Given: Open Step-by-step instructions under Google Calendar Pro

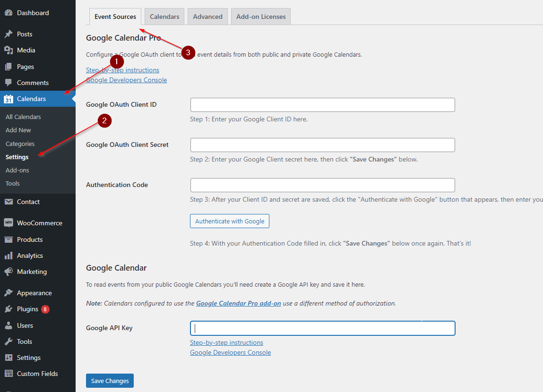Looking at the screenshot, I should click(122, 70).
